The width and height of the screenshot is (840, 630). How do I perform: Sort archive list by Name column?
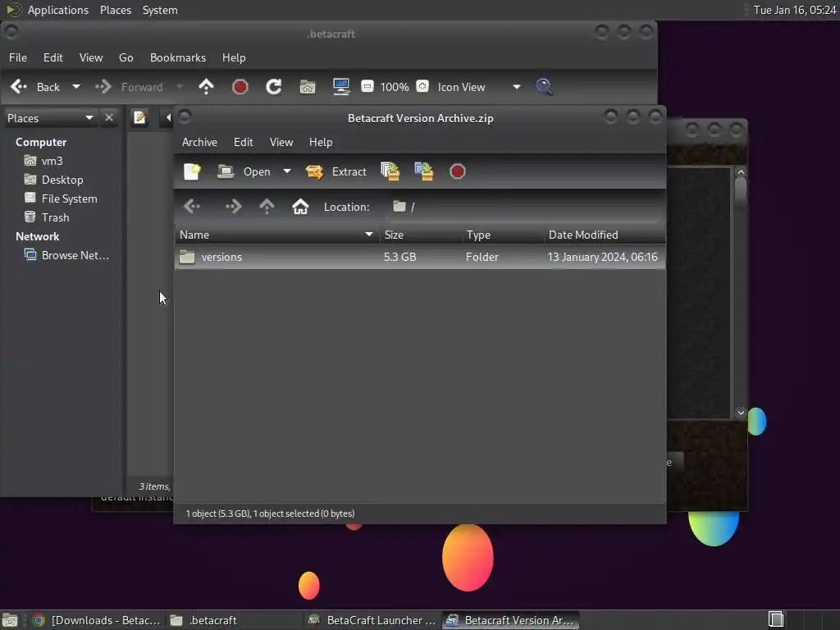[x=277, y=235]
